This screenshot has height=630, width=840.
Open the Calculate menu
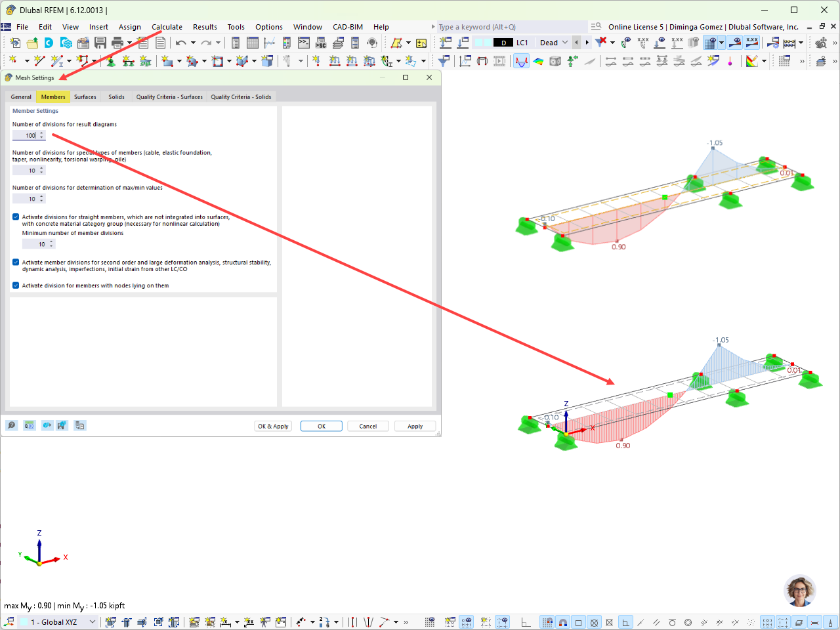(x=167, y=27)
